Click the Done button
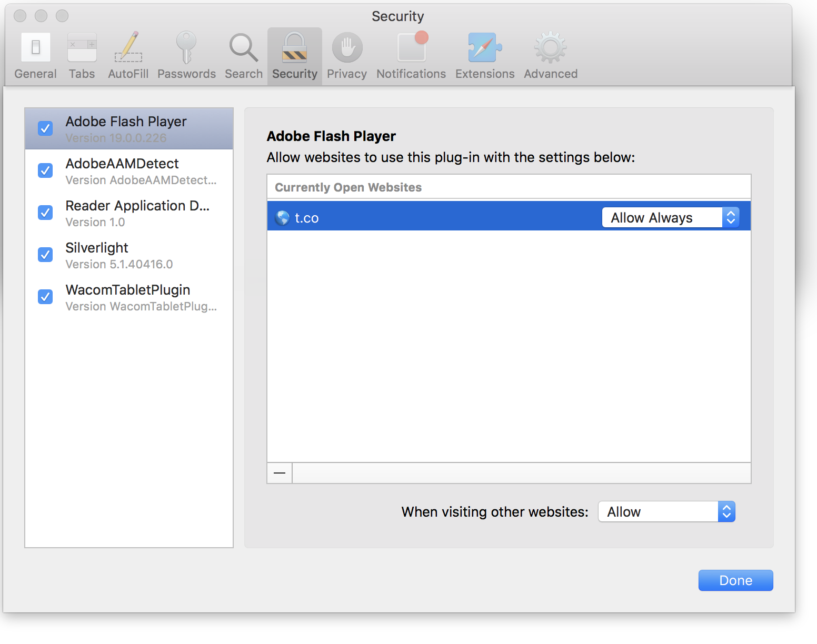 tap(736, 580)
